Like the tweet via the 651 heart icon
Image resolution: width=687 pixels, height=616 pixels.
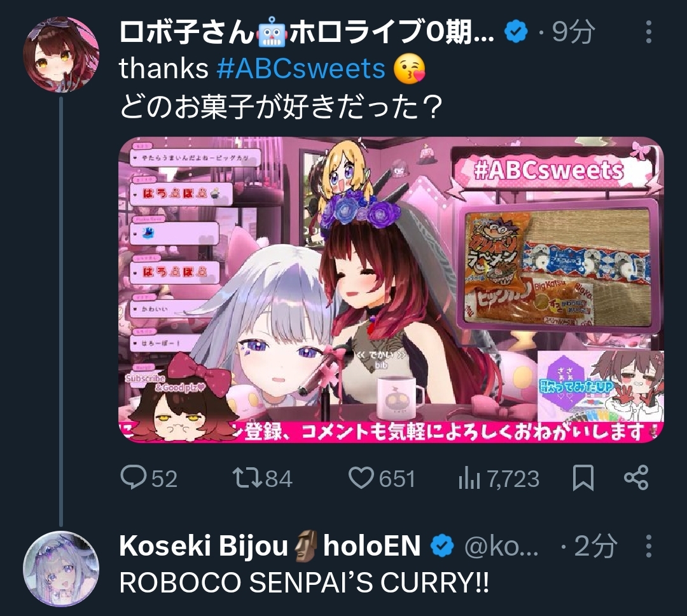[x=361, y=477]
